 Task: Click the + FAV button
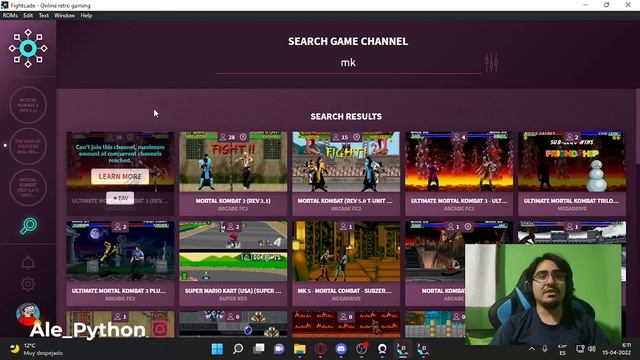(120, 198)
